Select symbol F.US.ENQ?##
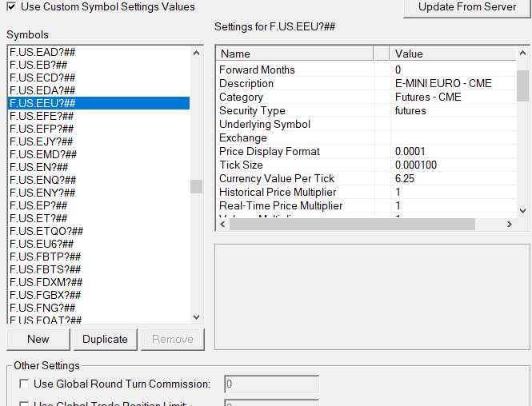Viewport: 532px width, 406px height. (x=42, y=180)
